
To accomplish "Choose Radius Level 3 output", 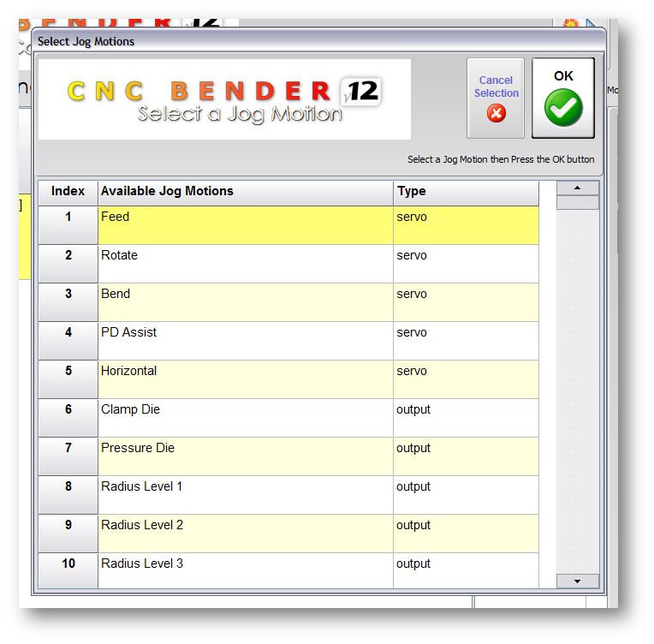I will click(x=245, y=569).
